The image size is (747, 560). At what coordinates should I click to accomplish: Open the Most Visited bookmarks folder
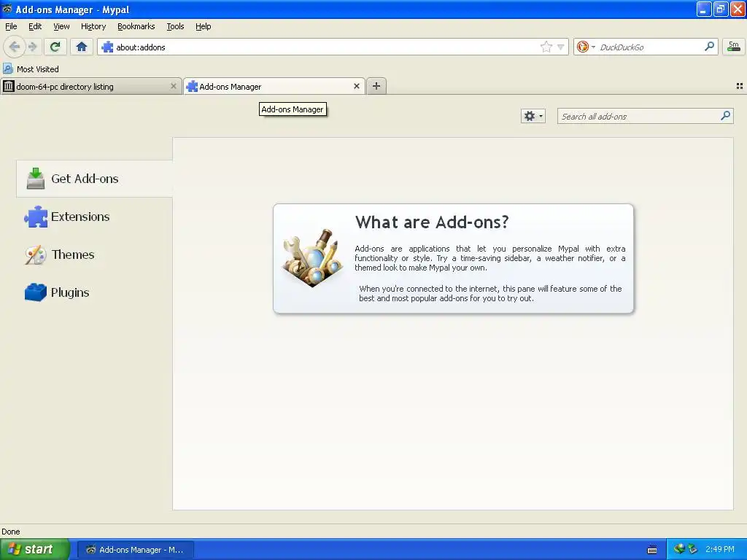pyautogui.click(x=31, y=69)
